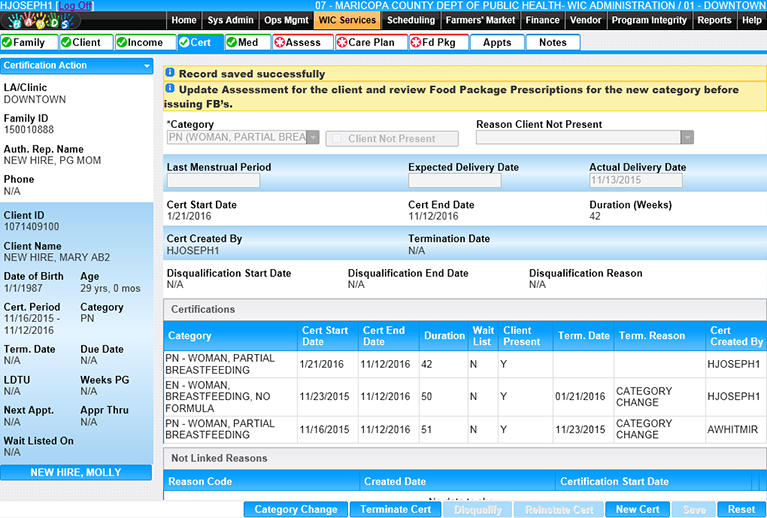Screen dimensions: 767x518
Task: Click the Terminate Cert button
Action: tap(396, 509)
